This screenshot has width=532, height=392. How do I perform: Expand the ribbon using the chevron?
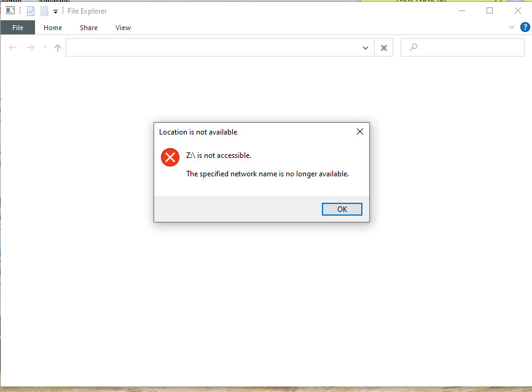(512, 28)
